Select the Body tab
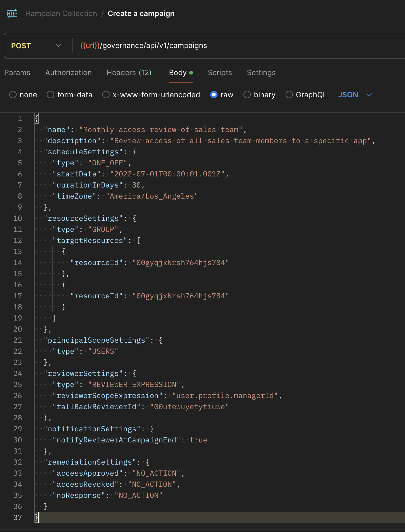The height and width of the screenshot is (532, 405). 178,73
